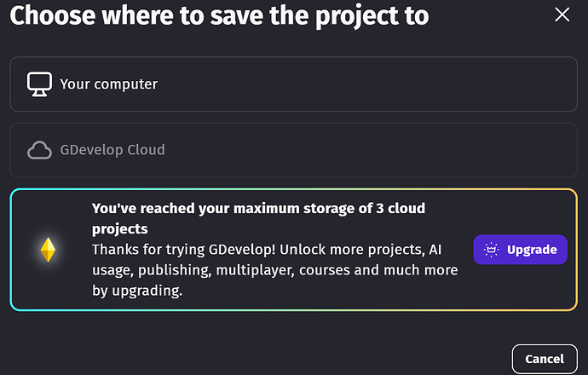The width and height of the screenshot is (588, 375).
Task: Click the "by upgrading." text line
Action: [137, 291]
